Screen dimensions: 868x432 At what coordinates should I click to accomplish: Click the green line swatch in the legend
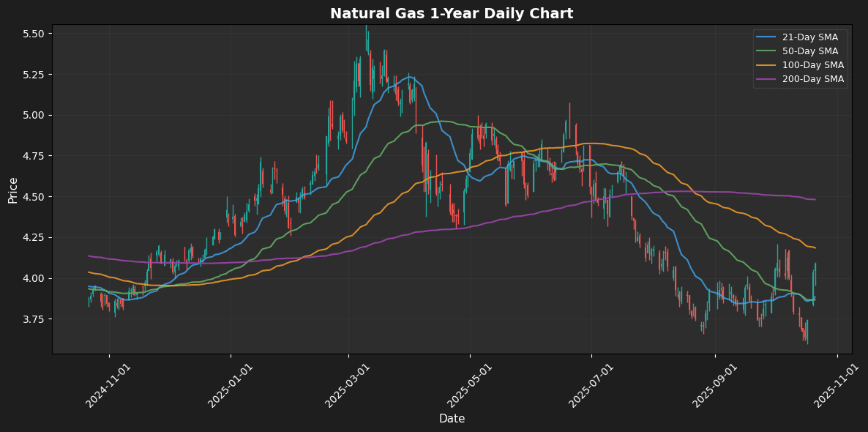point(768,51)
